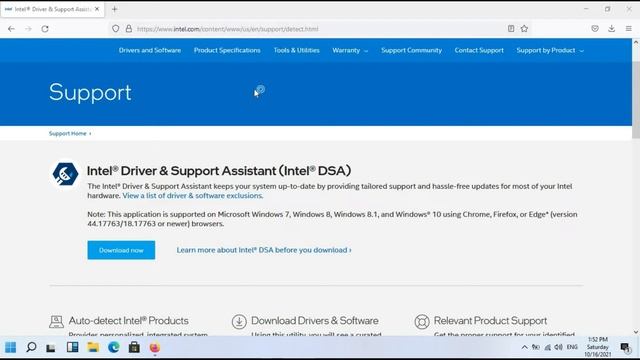Expand Support by Product dropdown

pos(550,50)
